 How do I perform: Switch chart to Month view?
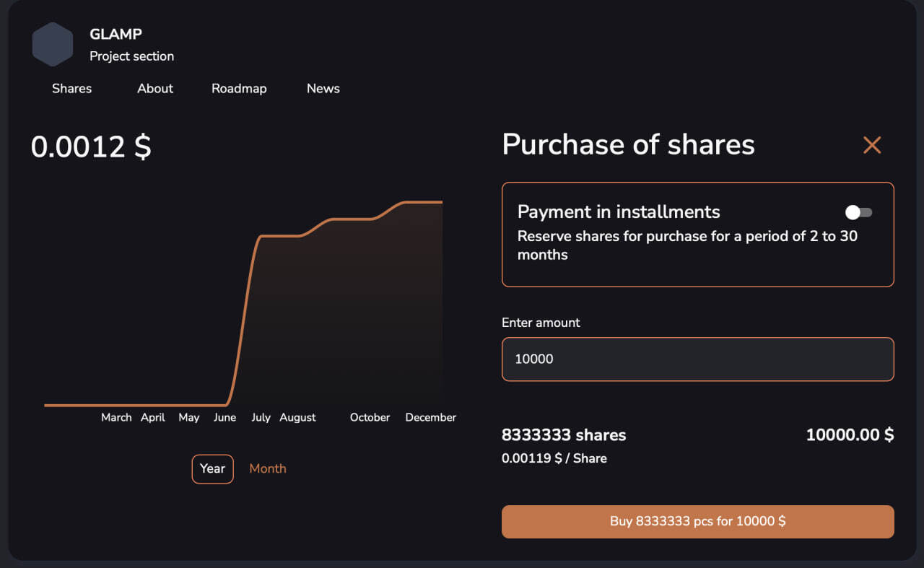[x=268, y=468]
